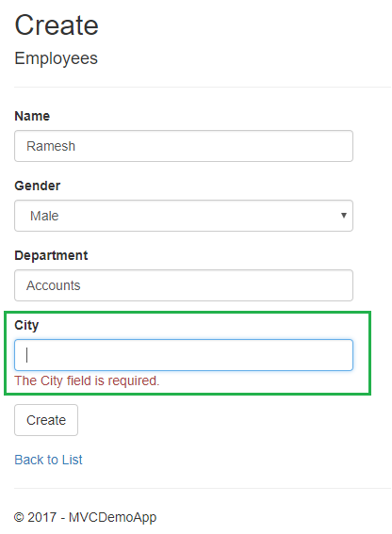Place cursor on the word Ramesh
The image size is (392, 534).
[x=51, y=146]
